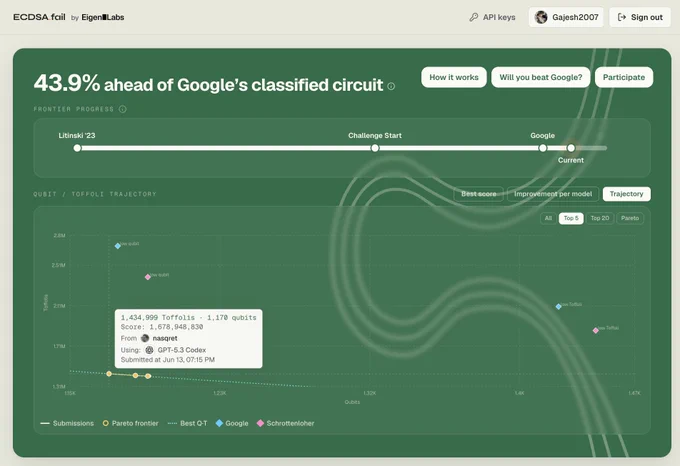This screenshot has width=680, height=466.
Task: Select the Challenge Start progress marker
Action: (375, 148)
